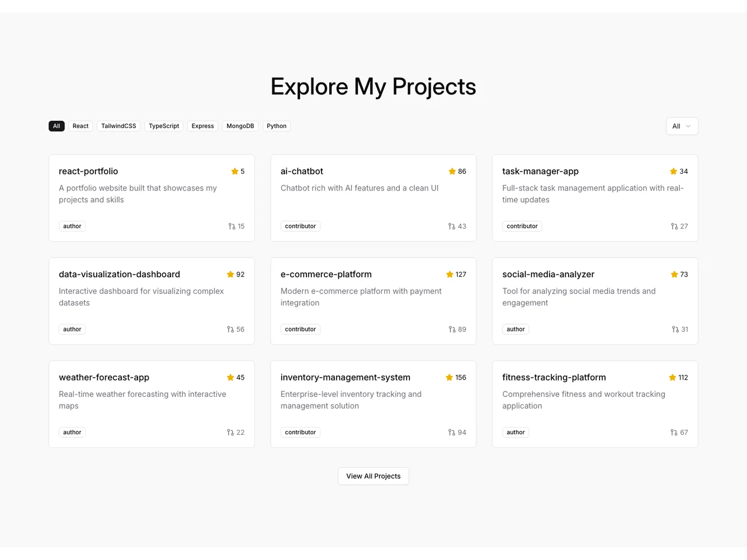The width and height of the screenshot is (747, 560).
Task: Toggle the TailwindCSS filter tag
Action: click(119, 126)
